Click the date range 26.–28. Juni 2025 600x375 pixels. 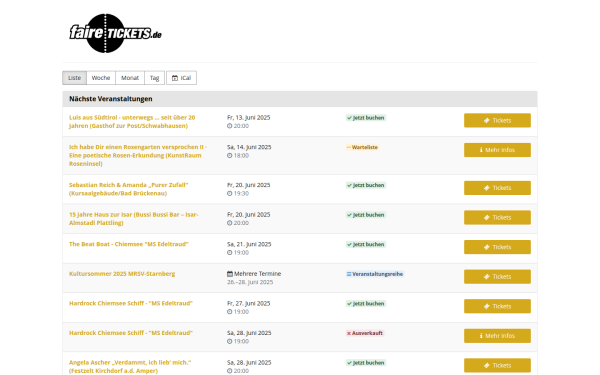250,282
